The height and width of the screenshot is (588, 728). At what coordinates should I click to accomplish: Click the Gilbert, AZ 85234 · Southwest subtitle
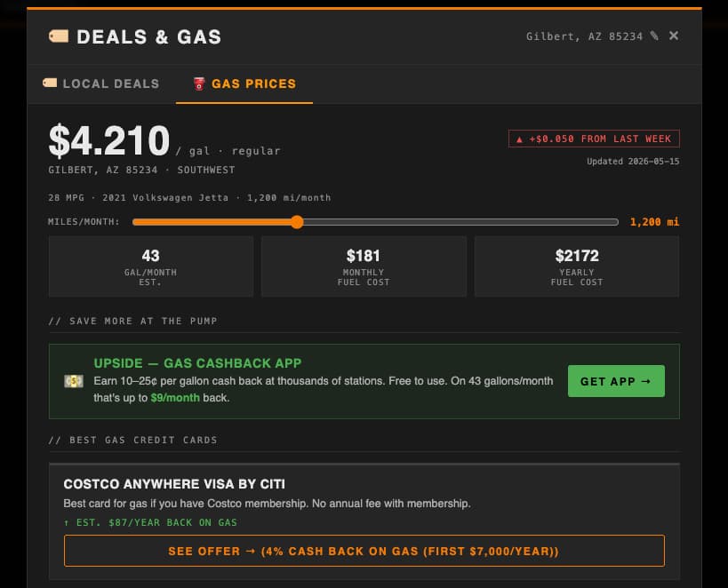141,170
